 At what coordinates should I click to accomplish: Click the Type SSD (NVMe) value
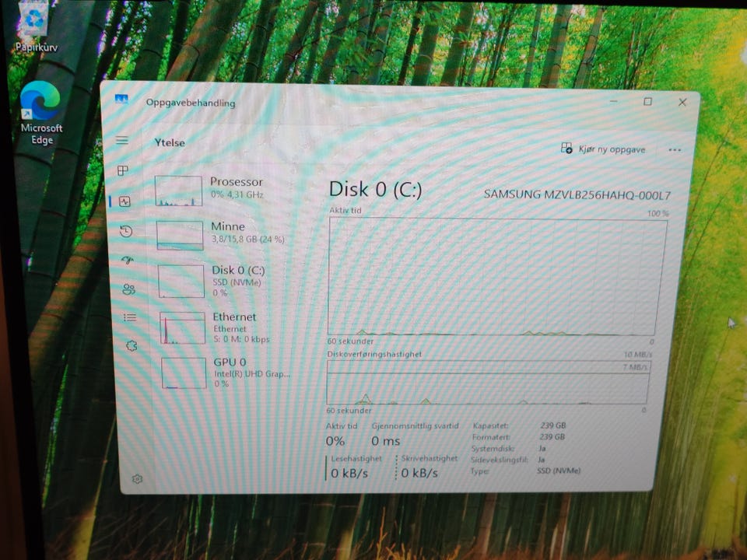click(559, 471)
